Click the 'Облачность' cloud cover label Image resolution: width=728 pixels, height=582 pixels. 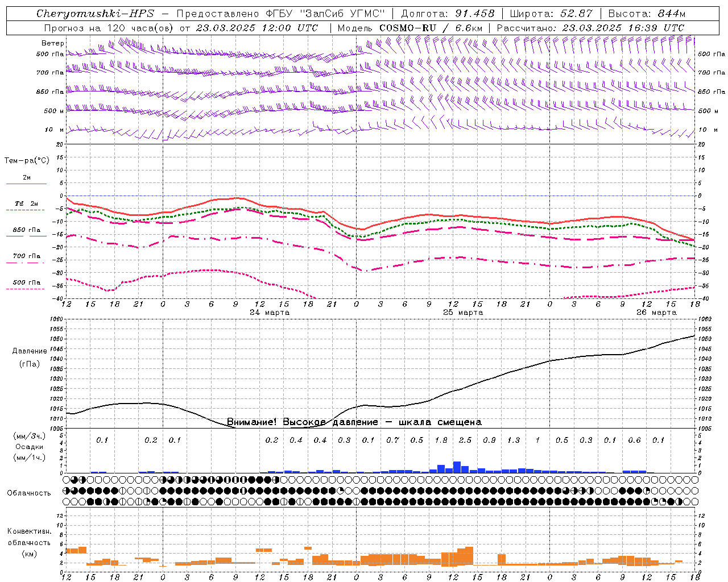pyautogui.click(x=29, y=493)
